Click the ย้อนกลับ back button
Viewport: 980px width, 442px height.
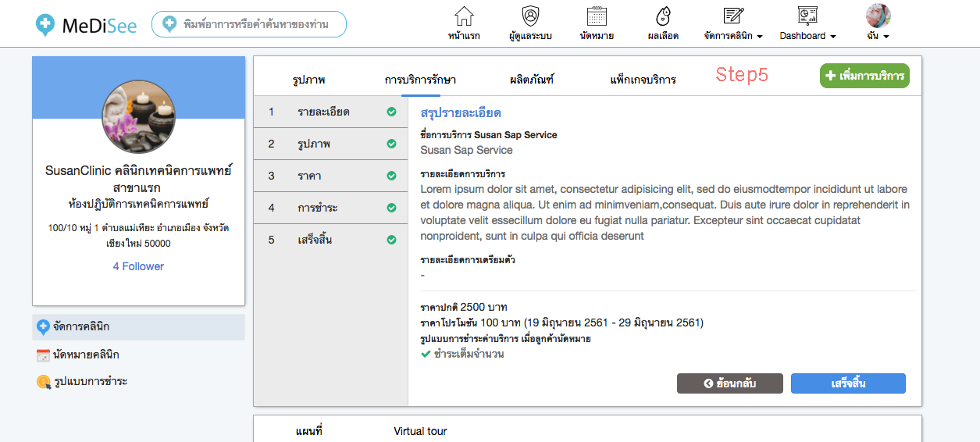tap(729, 383)
